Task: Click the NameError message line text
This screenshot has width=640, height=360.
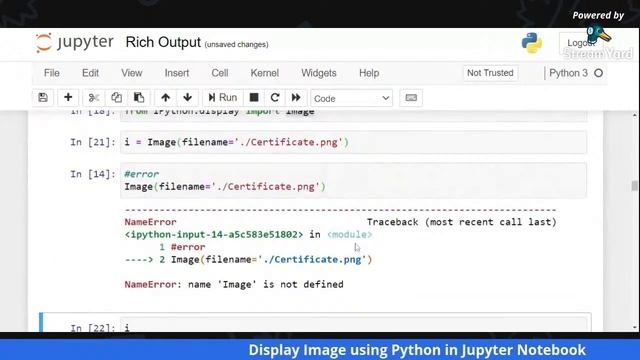Action: [x=234, y=284]
